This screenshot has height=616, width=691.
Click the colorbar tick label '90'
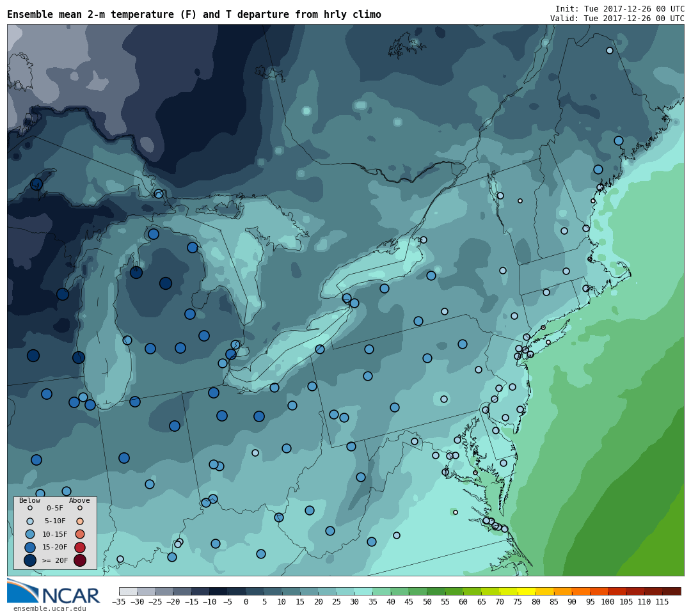click(x=571, y=601)
